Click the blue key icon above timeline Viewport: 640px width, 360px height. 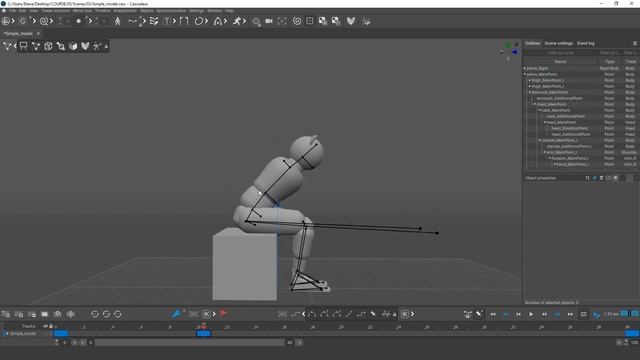point(176,313)
